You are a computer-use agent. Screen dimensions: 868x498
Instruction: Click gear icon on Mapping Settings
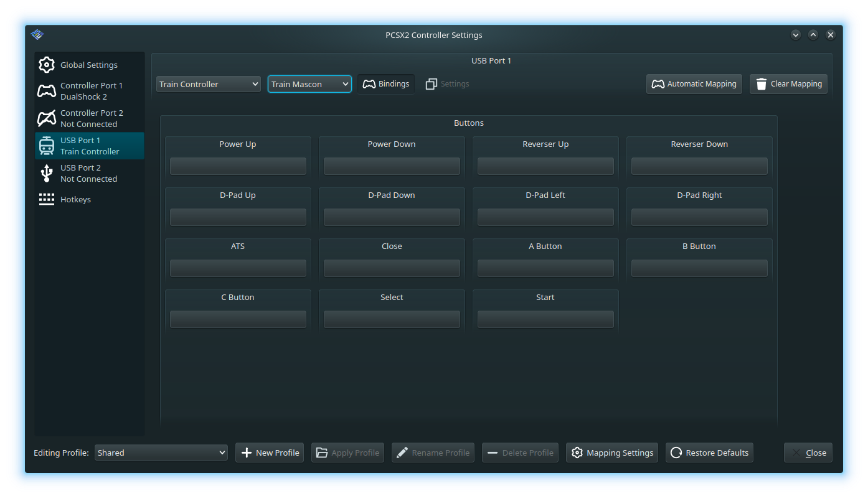[x=577, y=453]
